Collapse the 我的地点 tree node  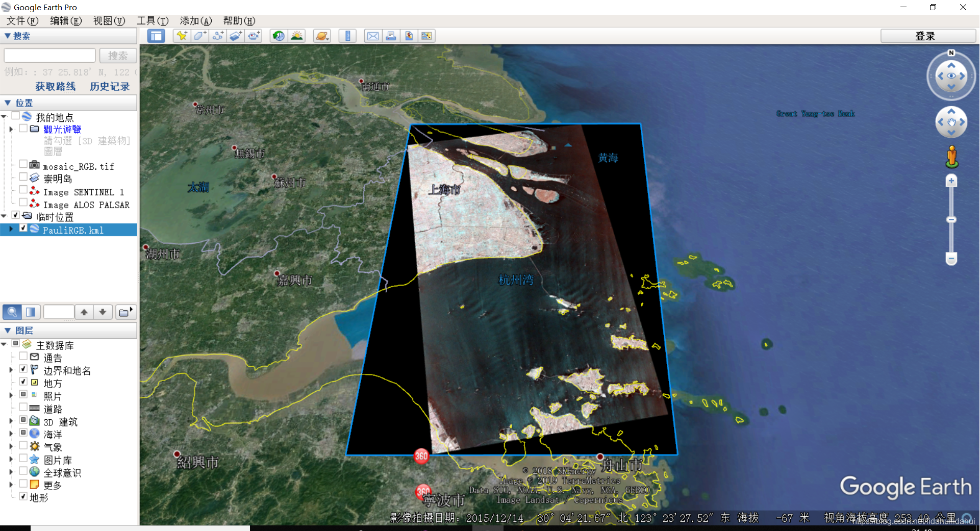[4, 117]
